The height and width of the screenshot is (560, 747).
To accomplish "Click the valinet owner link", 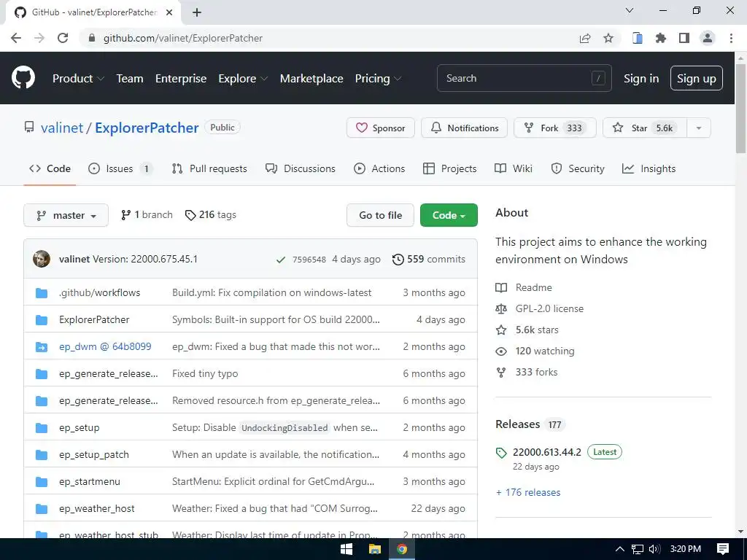I will coord(62,128).
